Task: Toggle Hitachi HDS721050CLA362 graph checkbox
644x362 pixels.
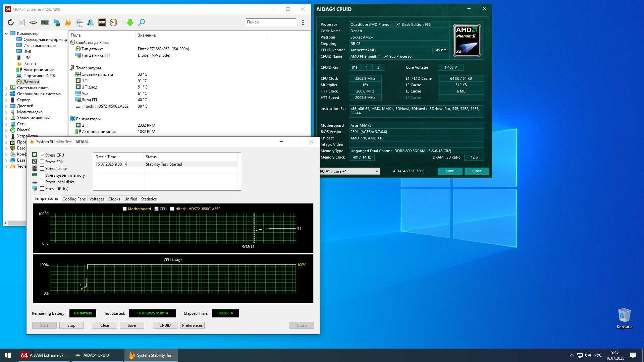Action: [x=172, y=209]
